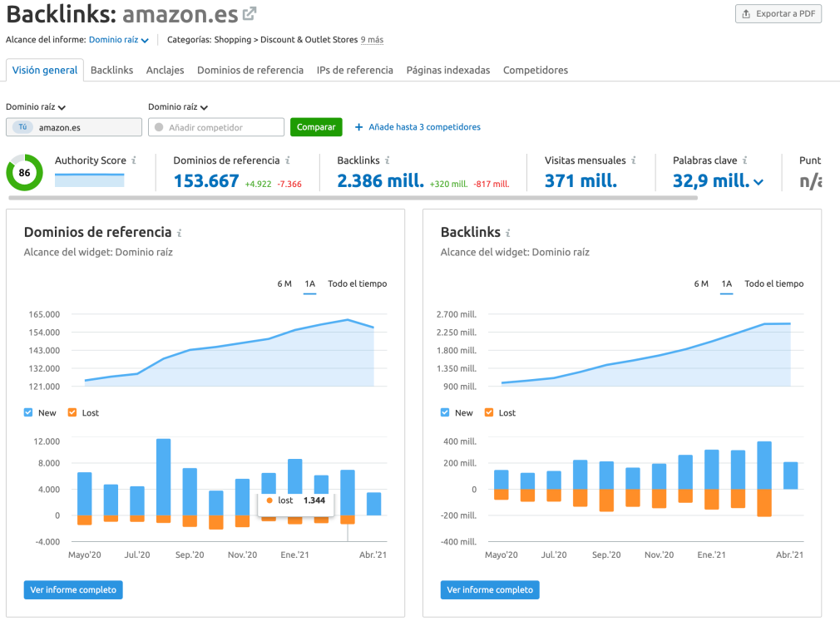Screen dimensions: 840x621
Task: Expand the 32,9 mill. keywords dropdown arrow
Action: click(758, 182)
